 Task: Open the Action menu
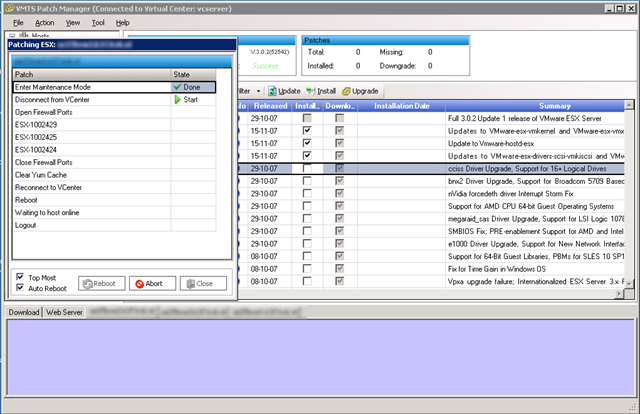click(44, 22)
